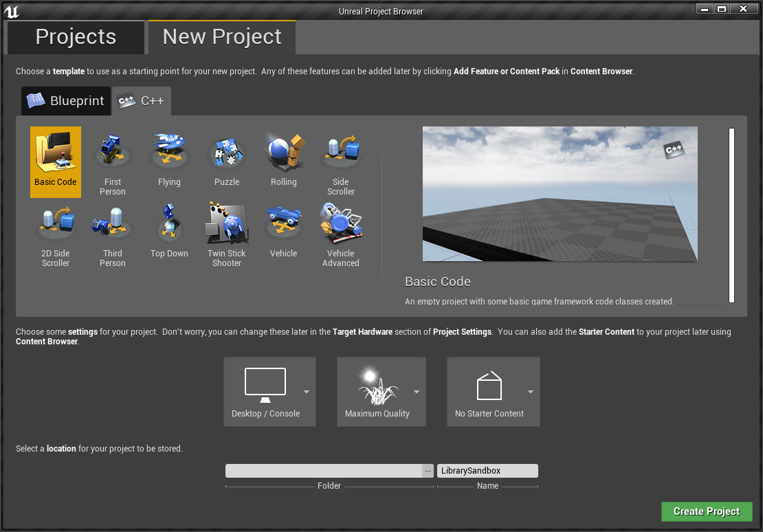Select the Basic Code template
The image size is (763, 532).
(56, 162)
